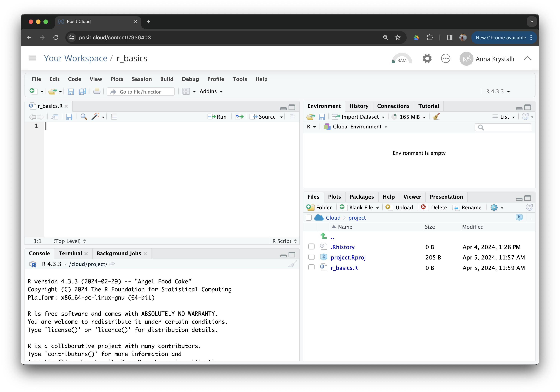The width and height of the screenshot is (560, 392).
Task: Refresh the Files pane listing
Action: coord(529,207)
